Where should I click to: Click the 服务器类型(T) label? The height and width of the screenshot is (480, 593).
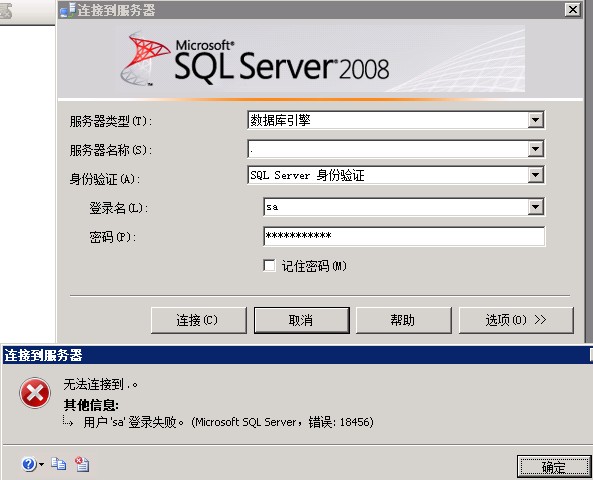pos(110,121)
